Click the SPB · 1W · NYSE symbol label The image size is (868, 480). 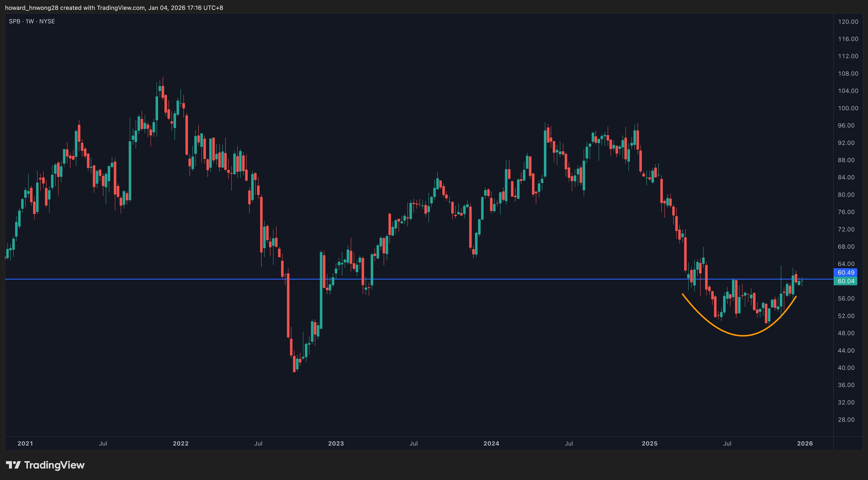[32, 21]
